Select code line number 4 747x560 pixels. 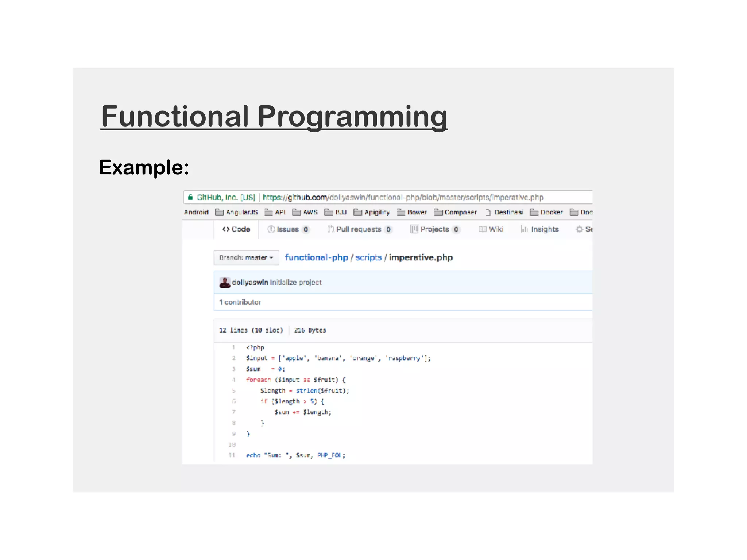click(233, 380)
